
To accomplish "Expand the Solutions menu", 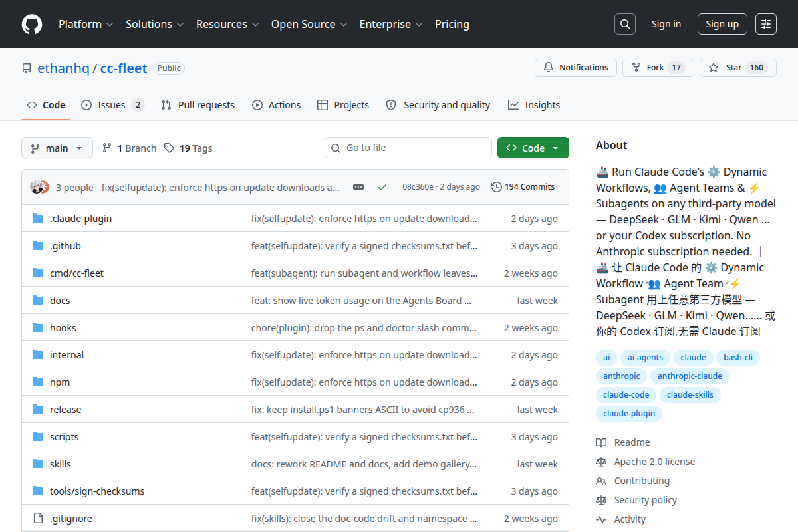I will click(x=154, y=24).
